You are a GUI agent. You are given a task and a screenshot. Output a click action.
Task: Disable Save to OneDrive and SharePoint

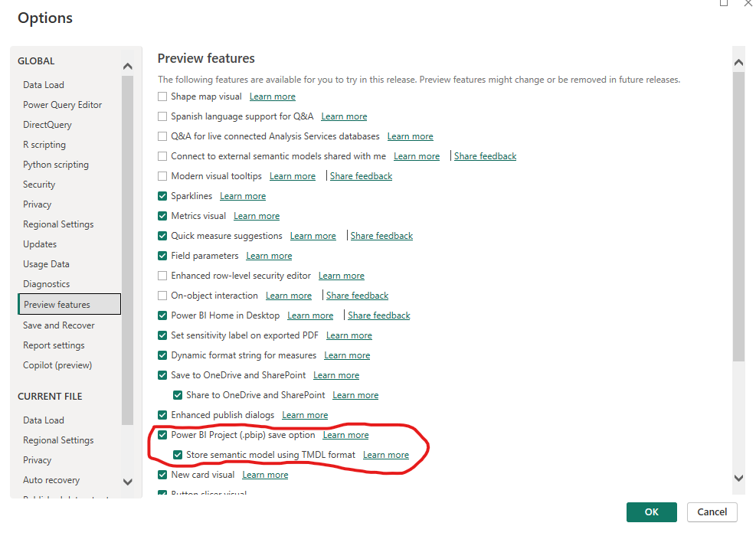162,375
